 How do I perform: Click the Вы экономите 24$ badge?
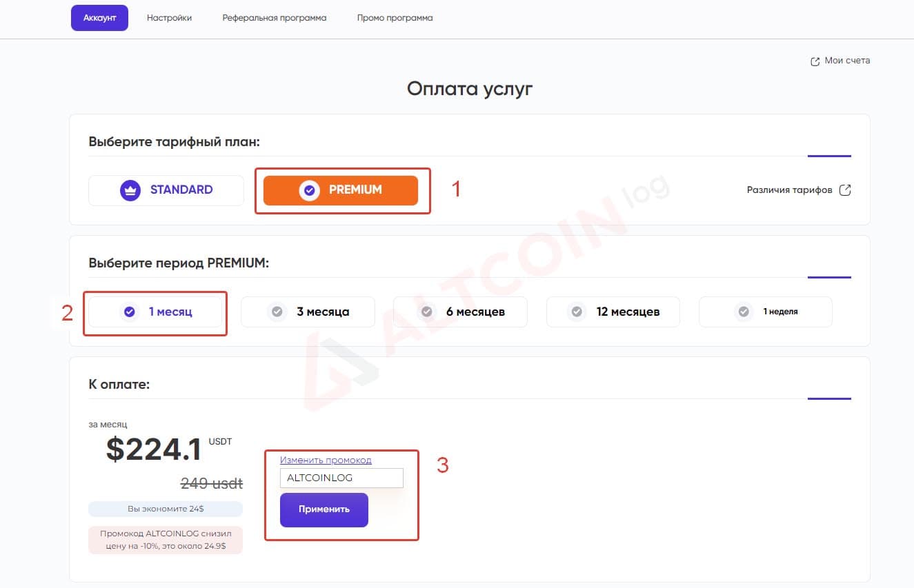(166, 509)
